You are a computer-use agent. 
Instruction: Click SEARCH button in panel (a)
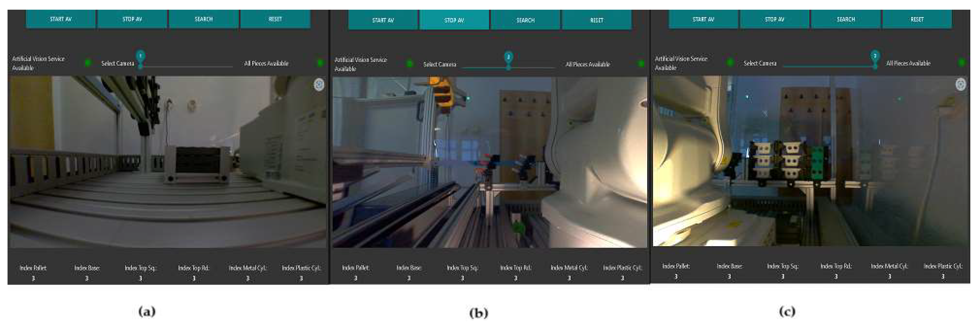click(204, 19)
